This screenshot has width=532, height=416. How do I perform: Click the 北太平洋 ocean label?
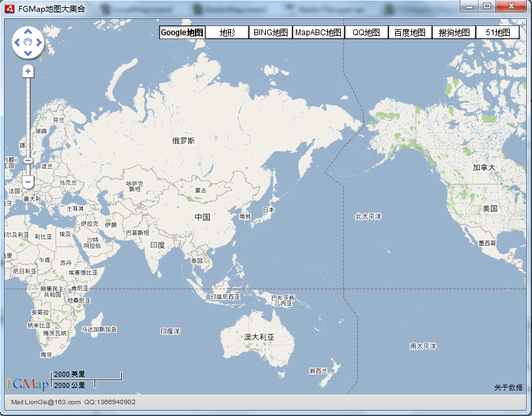coord(368,216)
